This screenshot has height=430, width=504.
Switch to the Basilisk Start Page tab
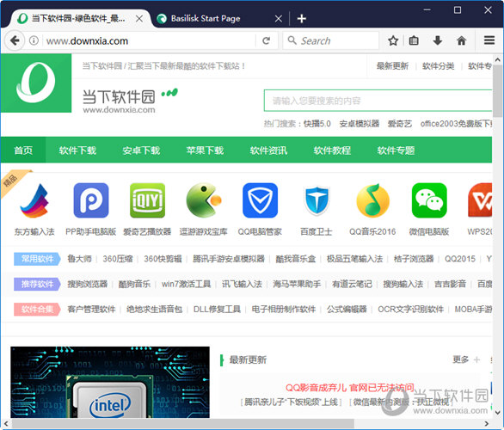pyautogui.click(x=218, y=19)
